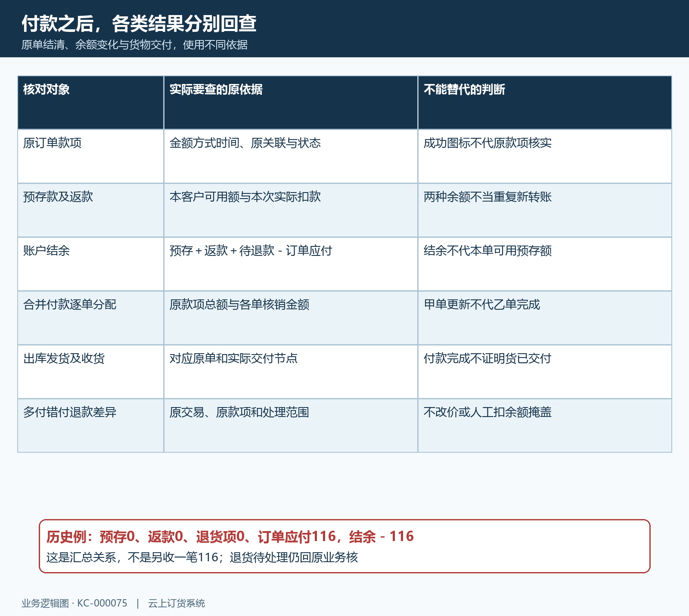Click formula 预存 + 返款 + 待退款 - 订单应付
Viewport: 689px width, 616px height.
click(251, 251)
